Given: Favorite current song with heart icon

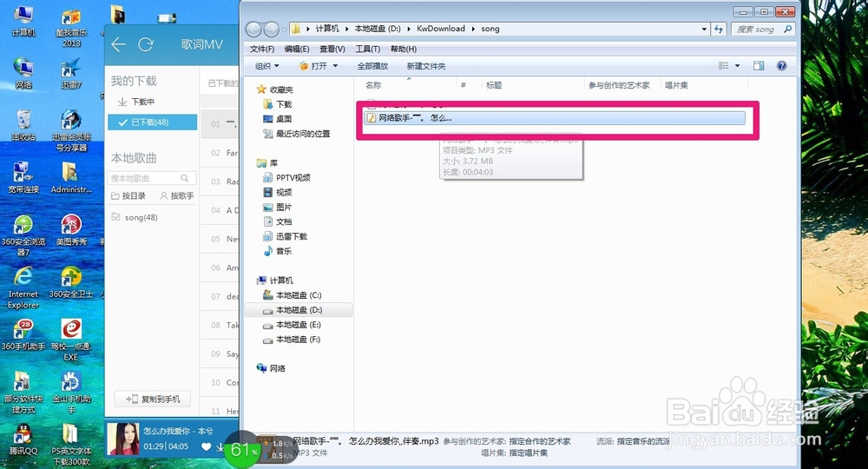Looking at the screenshot, I should 206,446.
